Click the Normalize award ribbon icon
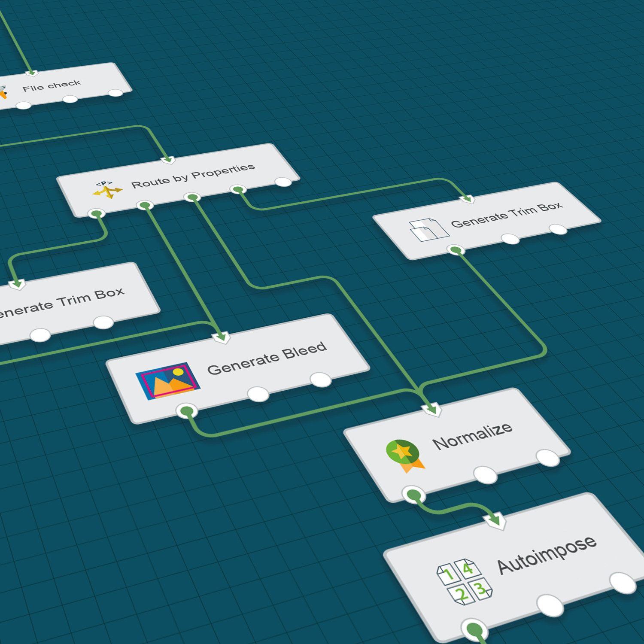The height and width of the screenshot is (644, 644). [404, 456]
